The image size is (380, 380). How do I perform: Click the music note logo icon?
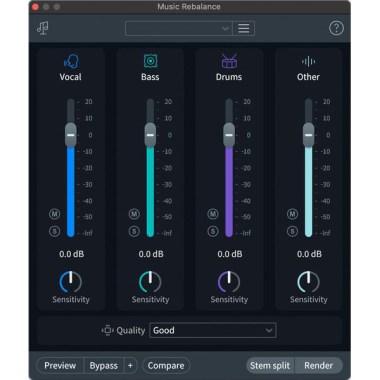point(42,28)
